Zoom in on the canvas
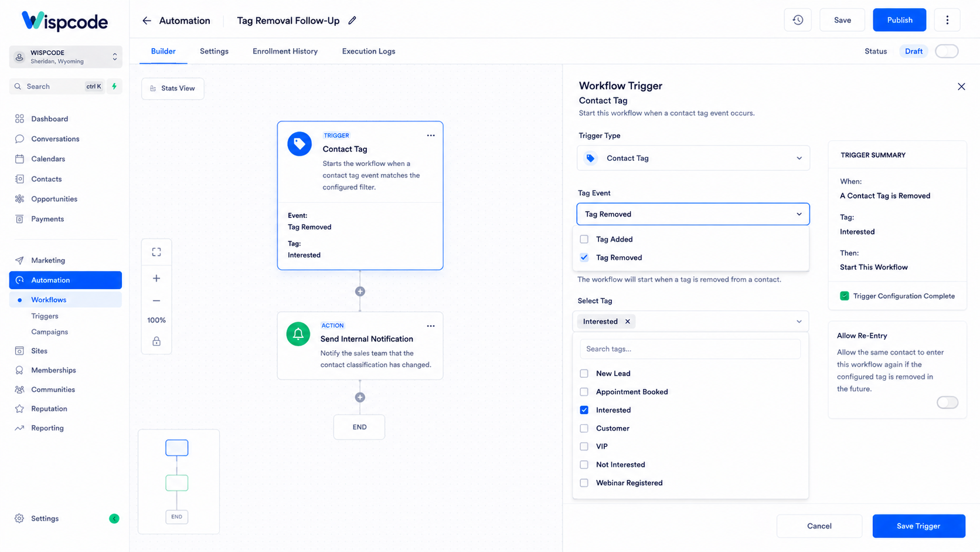The width and height of the screenshot is (980, 552). coord(156,279)
